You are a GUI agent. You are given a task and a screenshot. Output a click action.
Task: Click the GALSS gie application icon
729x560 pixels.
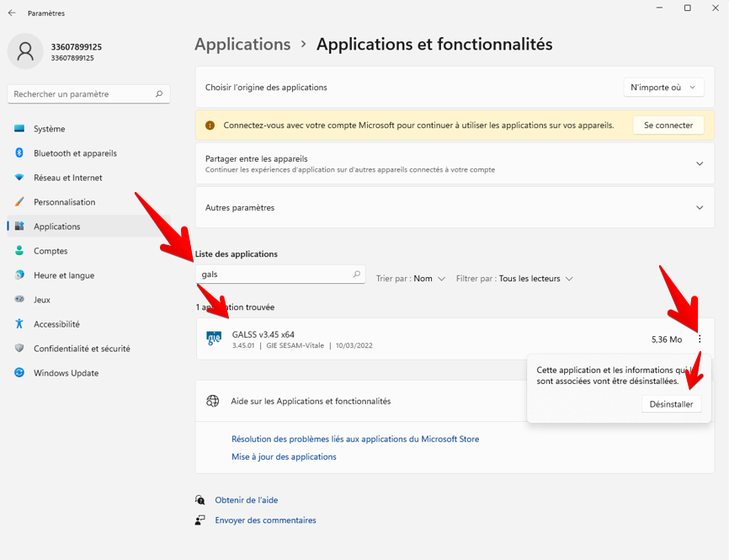tap(214, 339)
